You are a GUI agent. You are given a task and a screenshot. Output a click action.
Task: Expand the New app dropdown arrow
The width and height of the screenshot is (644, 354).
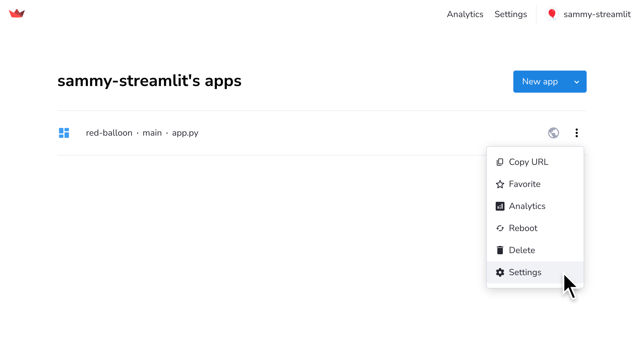(x=577, y=82)
